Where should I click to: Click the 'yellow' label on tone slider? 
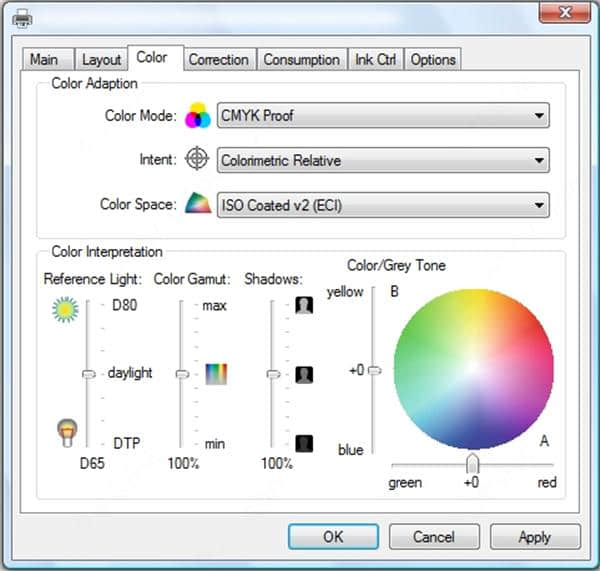tap(345, 292)
